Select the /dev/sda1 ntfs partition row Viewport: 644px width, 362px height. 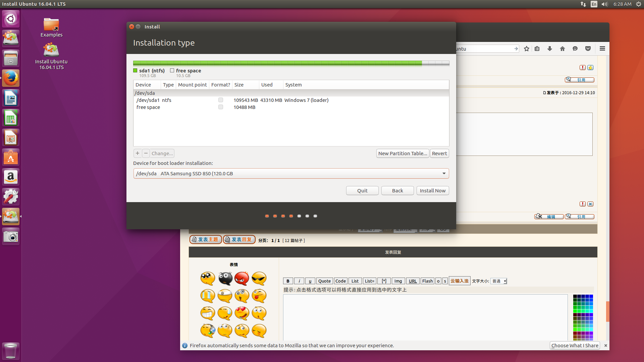(291, 100)
